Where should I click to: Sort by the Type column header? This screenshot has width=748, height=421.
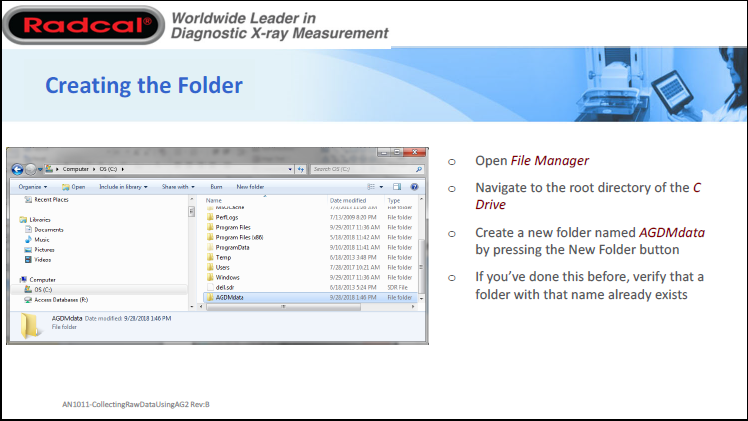click(394, 201)
